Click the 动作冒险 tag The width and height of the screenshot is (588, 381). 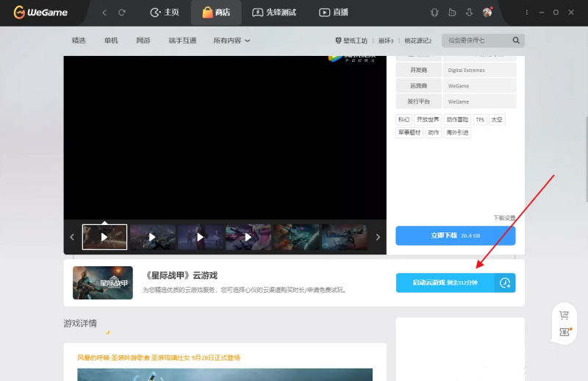(457, 119)
